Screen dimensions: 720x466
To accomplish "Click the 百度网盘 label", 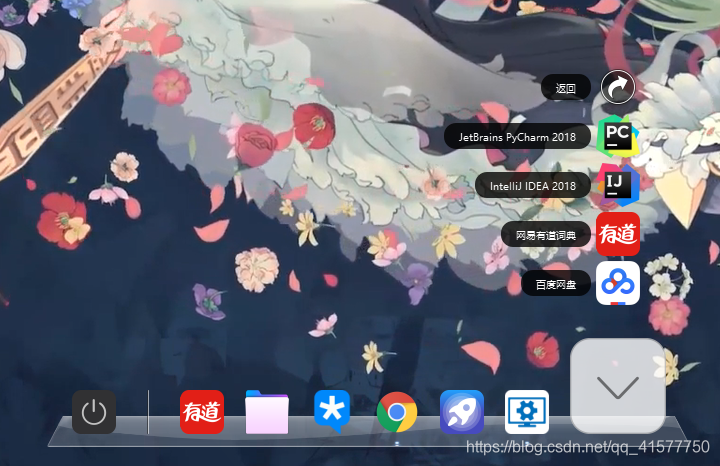I will 556,284.
